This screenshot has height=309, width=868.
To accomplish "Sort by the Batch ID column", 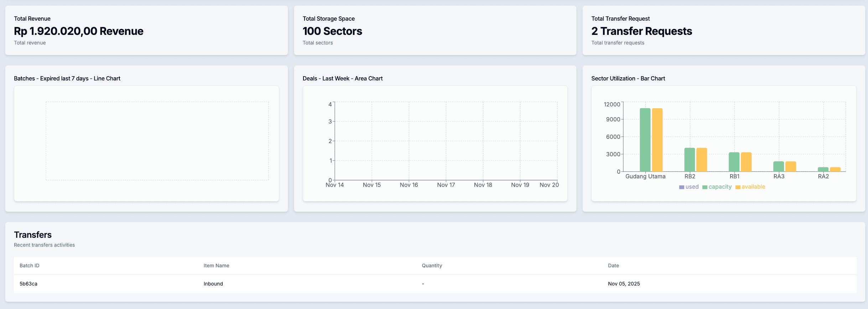I will pyautogui.click(x=29, y=266).
